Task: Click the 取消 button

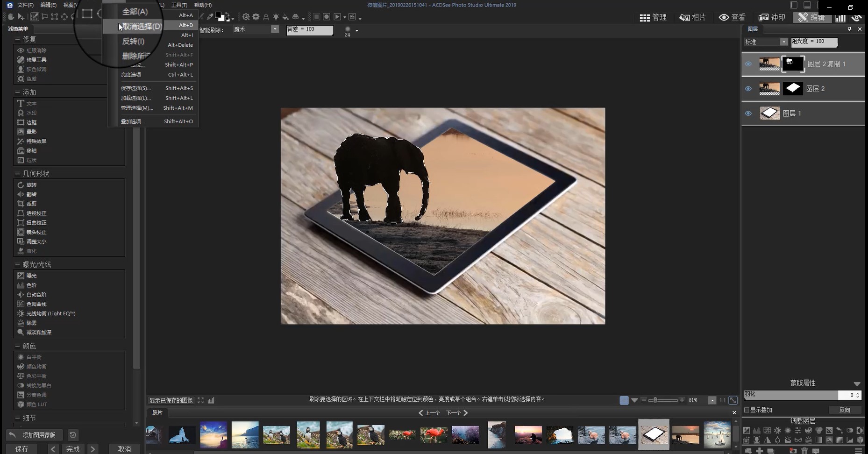Action: [x=124, y=449]
